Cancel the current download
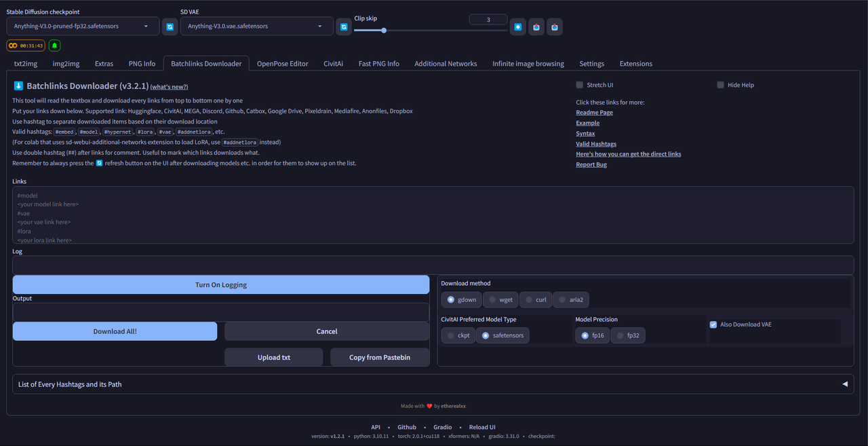Screen dimensions: 868x446 [x=327, y=331]
